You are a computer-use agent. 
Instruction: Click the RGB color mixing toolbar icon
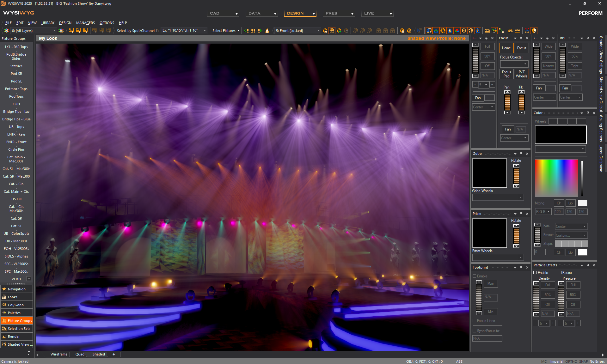click(457, 31)
